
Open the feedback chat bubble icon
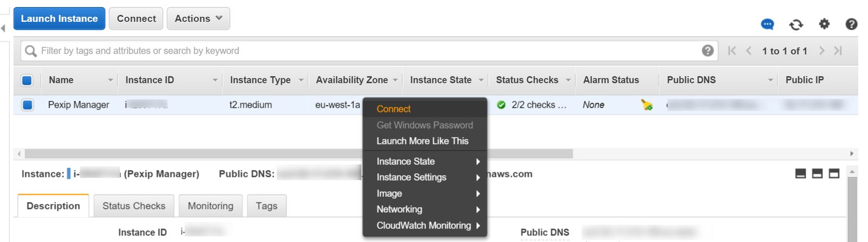[x=767, y=24]
